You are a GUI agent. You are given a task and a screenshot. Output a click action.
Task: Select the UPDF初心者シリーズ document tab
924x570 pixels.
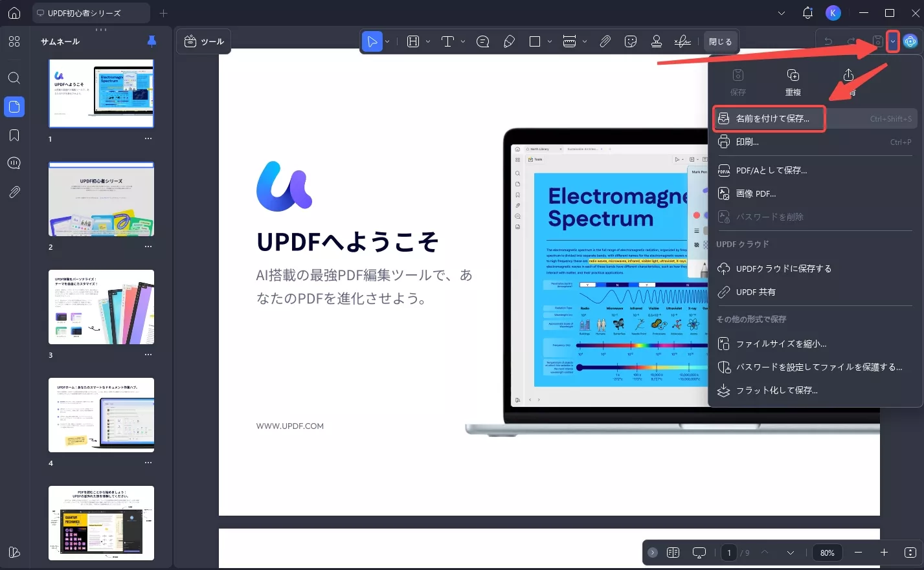(91, 13)
